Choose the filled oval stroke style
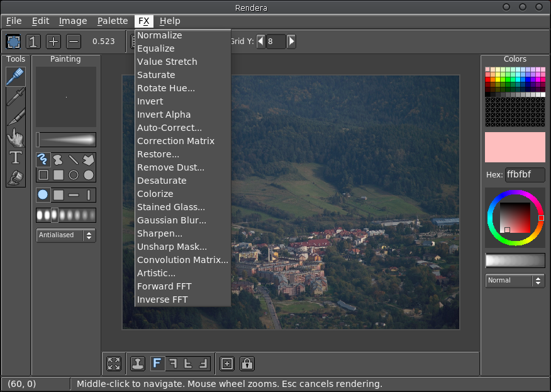Image resolution: width=551 pixels, height=392 pixels. 89,175
